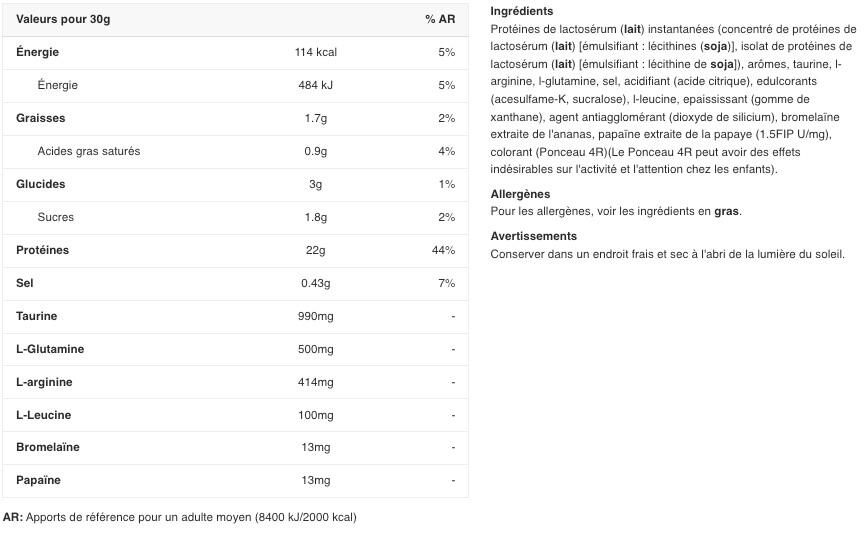
Task: Click the 484 kJ energy value
Action: (x=315, y=85)
